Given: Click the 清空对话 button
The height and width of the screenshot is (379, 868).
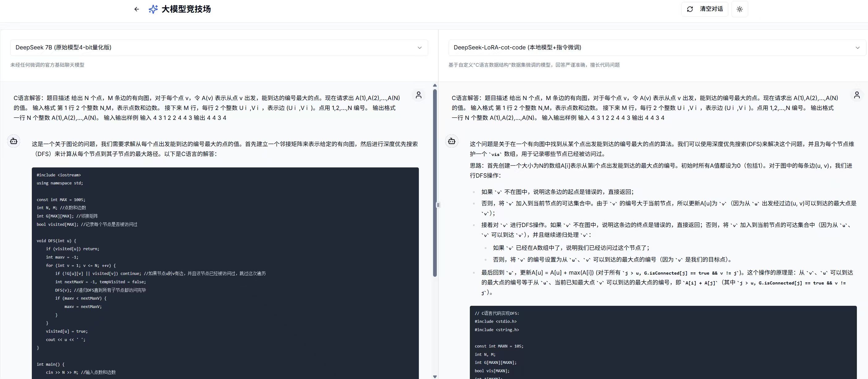Looking at the screenshot, I should (705, 9).
